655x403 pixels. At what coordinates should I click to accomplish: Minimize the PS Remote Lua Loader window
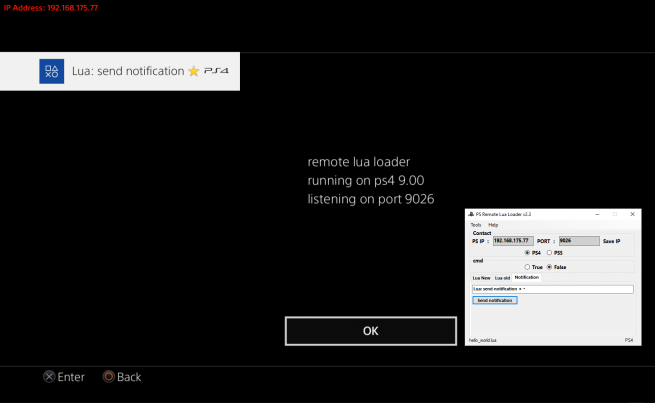point(597,214)
